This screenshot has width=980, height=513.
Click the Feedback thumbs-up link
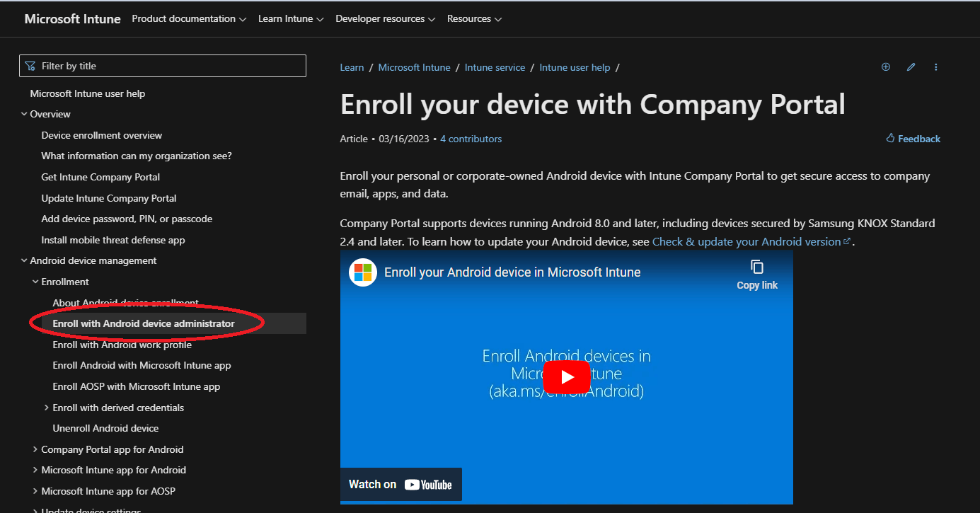point(913,139)
